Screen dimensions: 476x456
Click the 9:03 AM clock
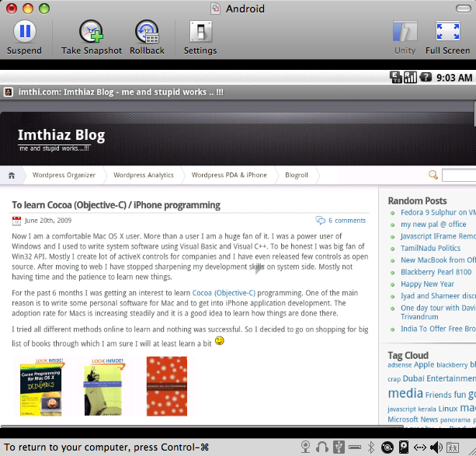(x=454, y=78)
